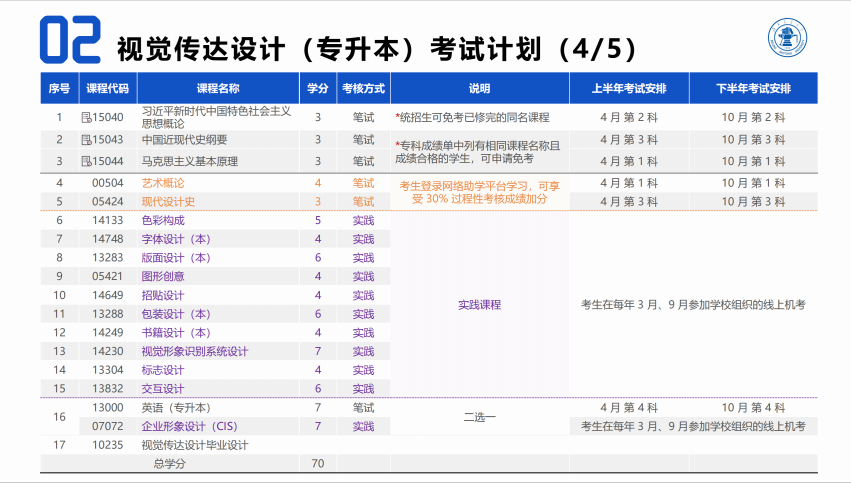
Task: Click the small icon beside course code 15043
Action: point(85,139)
